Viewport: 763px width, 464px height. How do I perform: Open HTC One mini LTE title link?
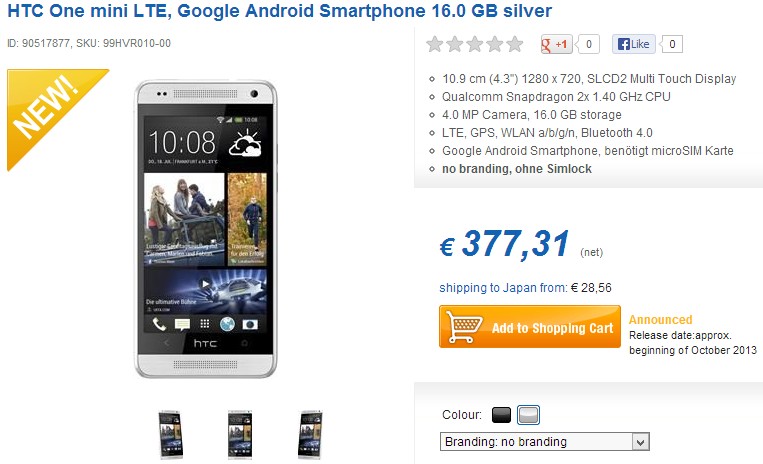click(x=280, y=11)
